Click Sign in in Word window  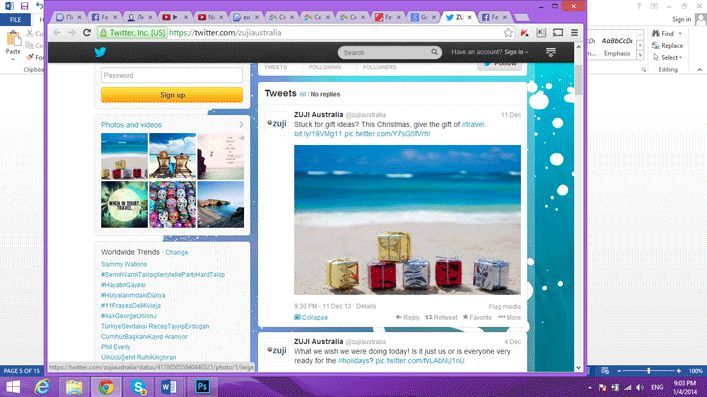(x=681, y=19)
